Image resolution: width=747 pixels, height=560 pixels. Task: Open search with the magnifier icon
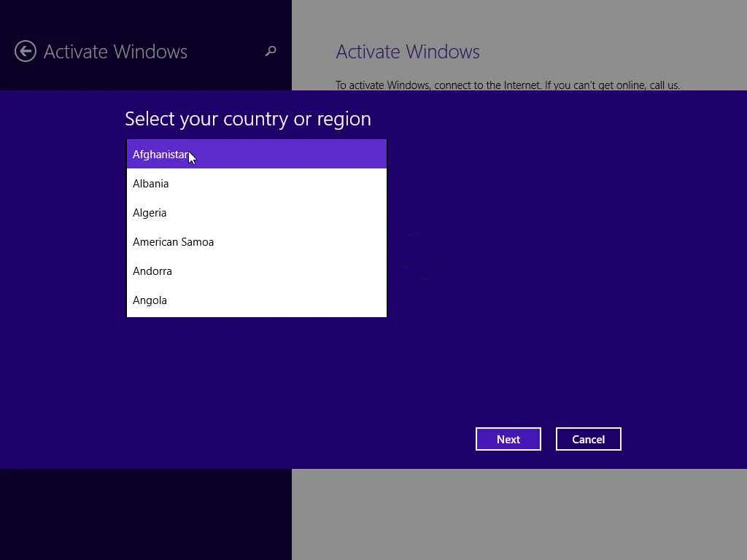click(271, 51)
